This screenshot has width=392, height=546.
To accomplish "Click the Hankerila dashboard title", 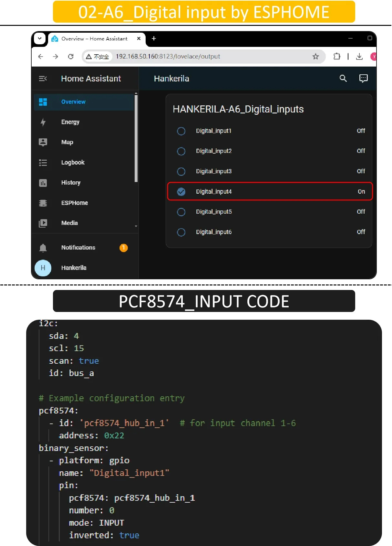I will click(171, 79).
